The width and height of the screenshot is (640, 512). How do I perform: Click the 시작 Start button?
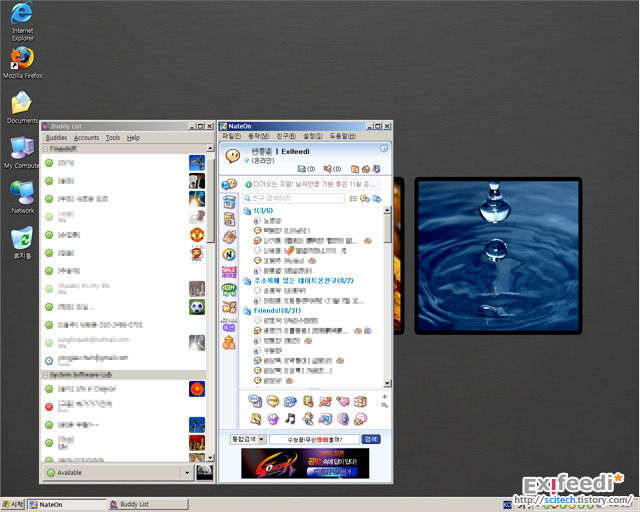pos(13,505)
